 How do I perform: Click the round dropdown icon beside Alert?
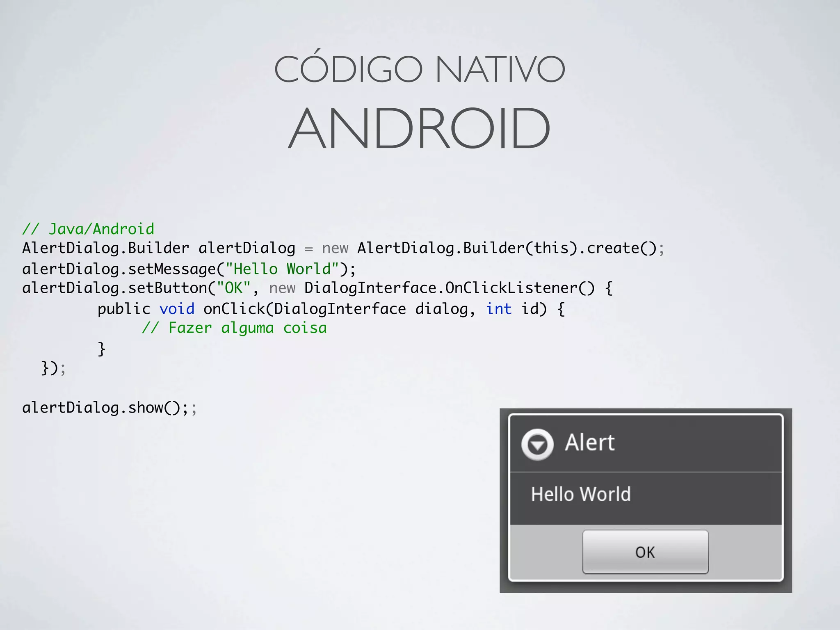537,445
